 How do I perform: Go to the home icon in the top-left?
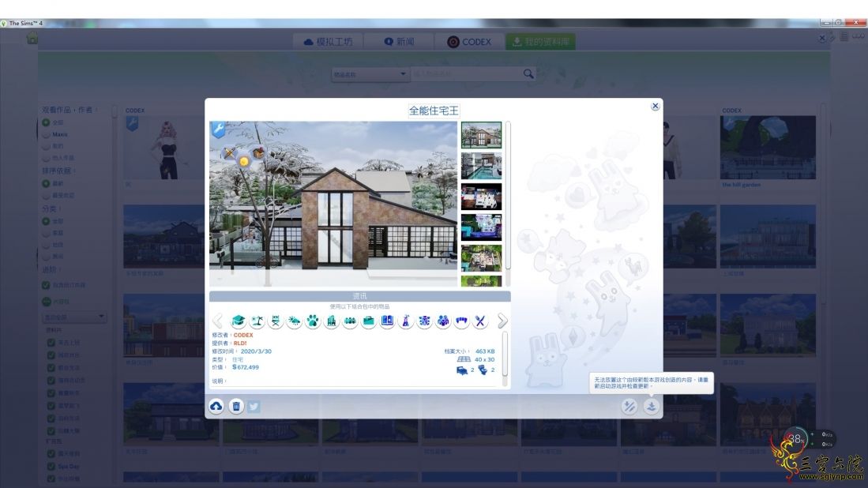(32, 38)
